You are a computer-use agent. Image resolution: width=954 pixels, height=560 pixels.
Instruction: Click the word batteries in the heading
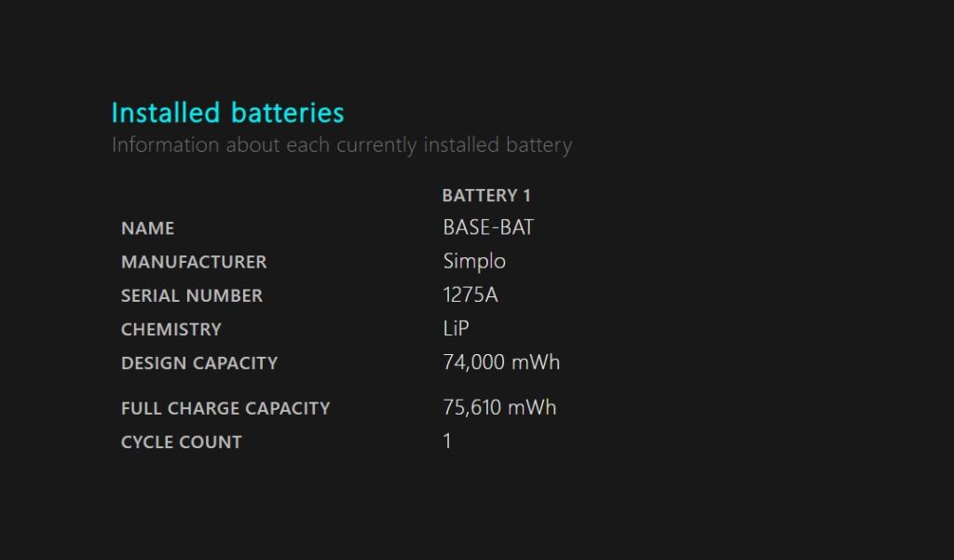(x=287, y=114)
